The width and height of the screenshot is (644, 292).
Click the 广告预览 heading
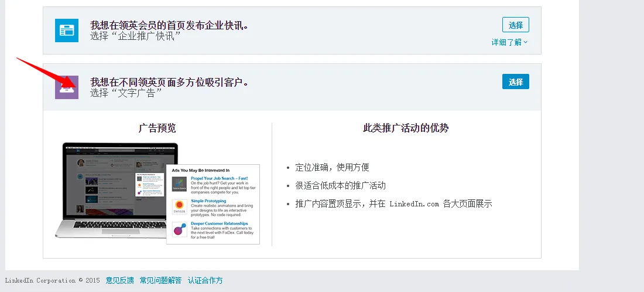click(157, 128)
